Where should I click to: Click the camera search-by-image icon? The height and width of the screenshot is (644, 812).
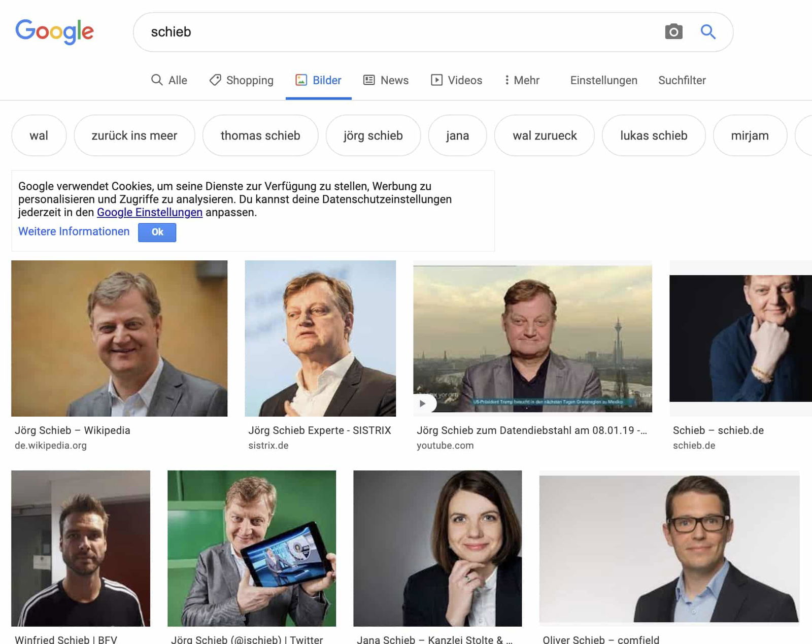point(673,32)
